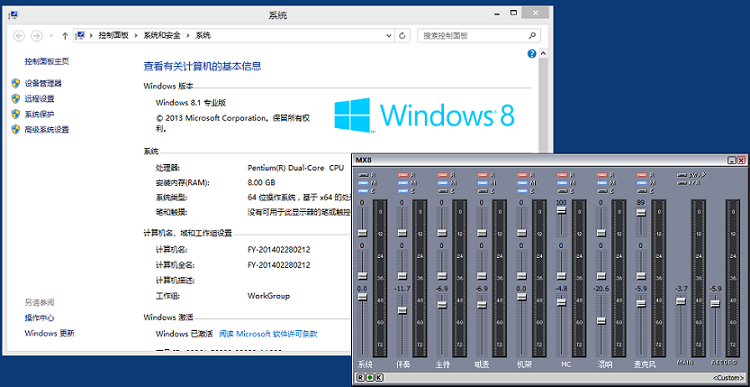Viewport: 750px width, 387px height.
Task: Click the shield icon beside 设备管理器
Action: pos(16,83)
